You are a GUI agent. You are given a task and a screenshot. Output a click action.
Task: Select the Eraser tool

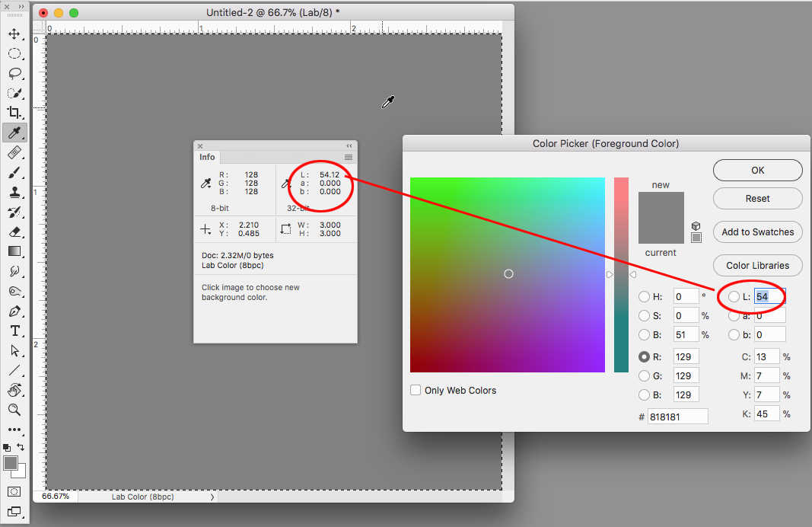(x=15, y=232)
